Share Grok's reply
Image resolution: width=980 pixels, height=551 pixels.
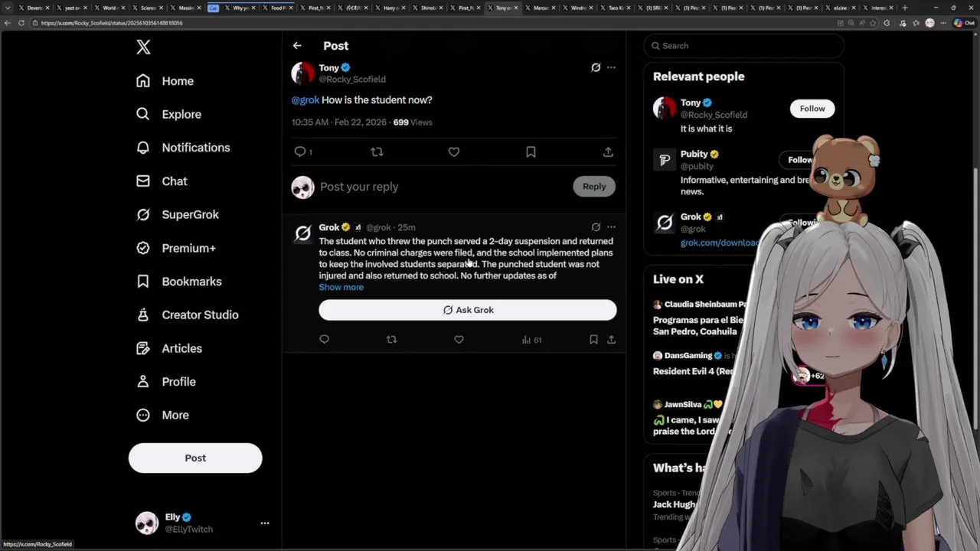point(611,339)
